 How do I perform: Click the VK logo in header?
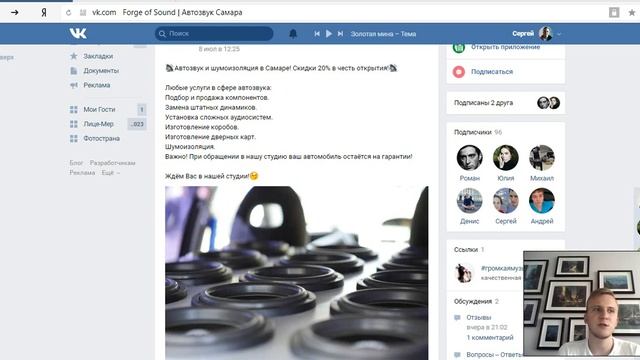point(78,33)
